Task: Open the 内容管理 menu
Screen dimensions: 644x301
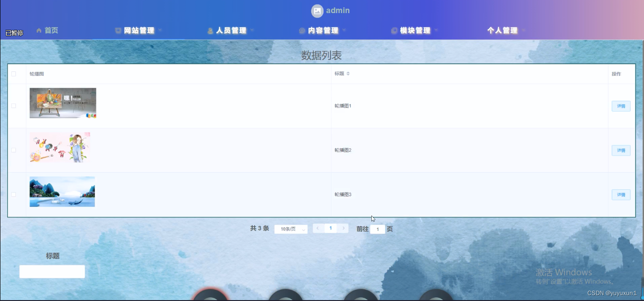Action: pos(322,30)
